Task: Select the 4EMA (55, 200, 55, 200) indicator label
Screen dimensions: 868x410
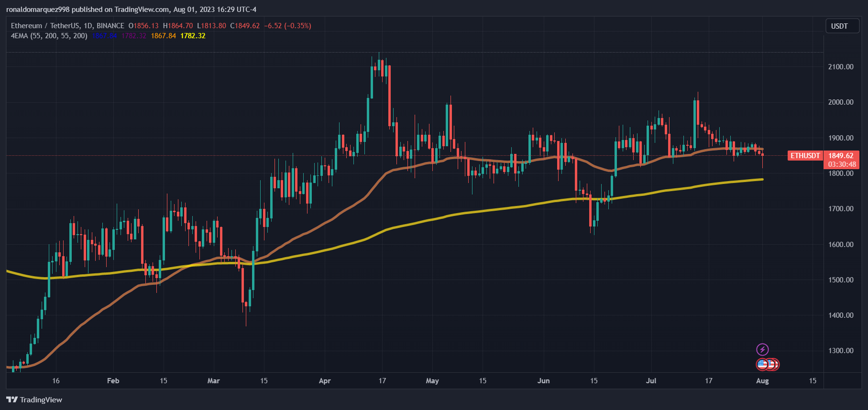Action: (49, 36)
